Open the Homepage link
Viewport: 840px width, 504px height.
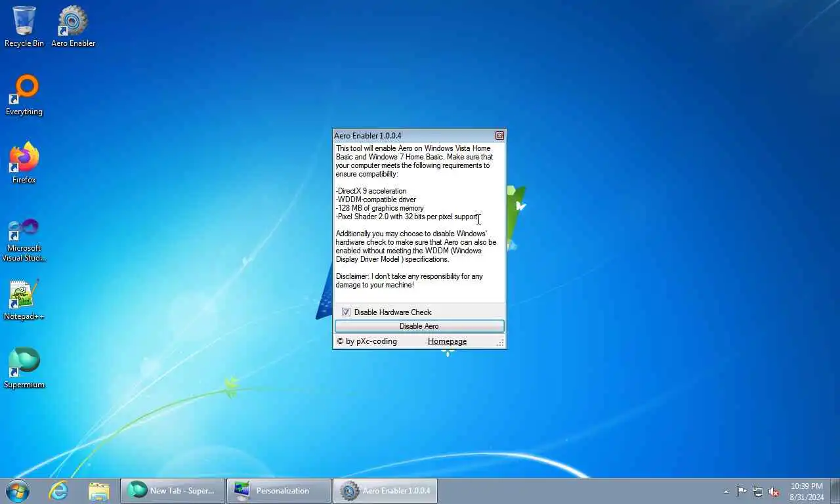[x=447, y=341]
